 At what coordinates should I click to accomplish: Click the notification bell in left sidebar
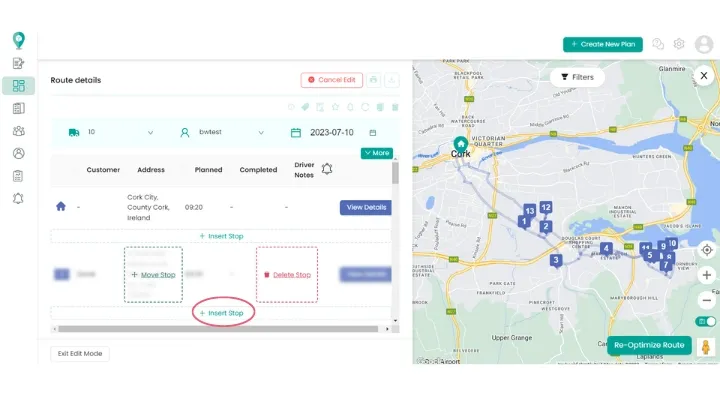tap(18, 198)
